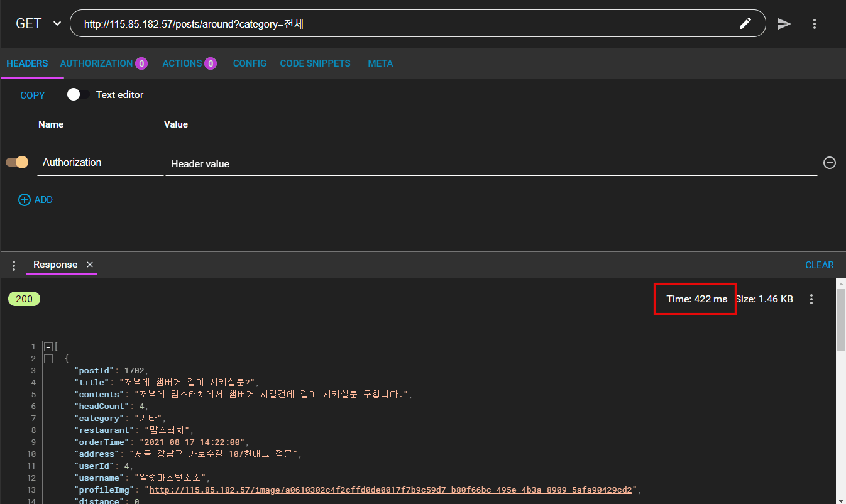Click inside the request URL field
This screenshot has width=846, height=504.
pyautogui.click(x=377, y=23)
